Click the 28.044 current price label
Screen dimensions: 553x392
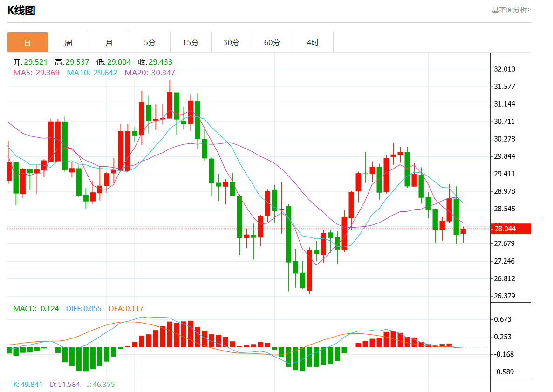click(510, 229)
